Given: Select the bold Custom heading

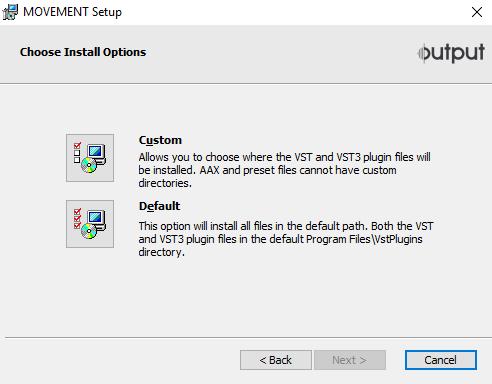Looking at the screenshot, I should tap(160, 140).
